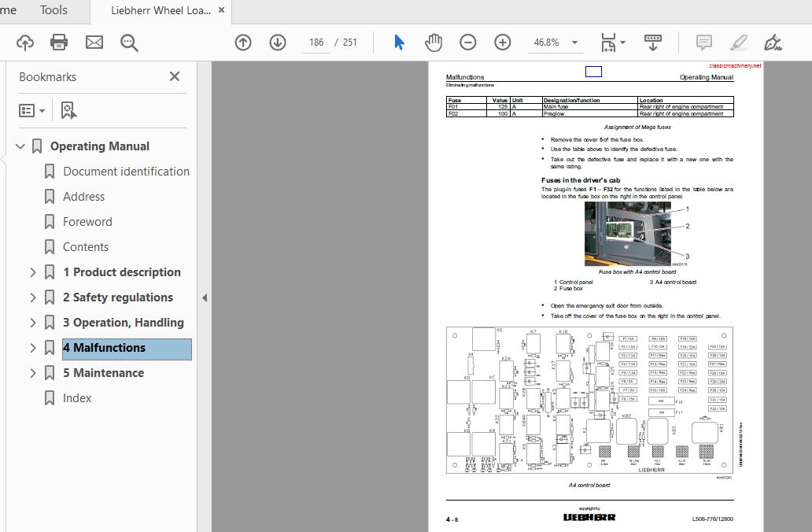This screenshot has height=532, width=812.
Task: Expand the 5 Maintenance bookmark
Action: point(32,372)
